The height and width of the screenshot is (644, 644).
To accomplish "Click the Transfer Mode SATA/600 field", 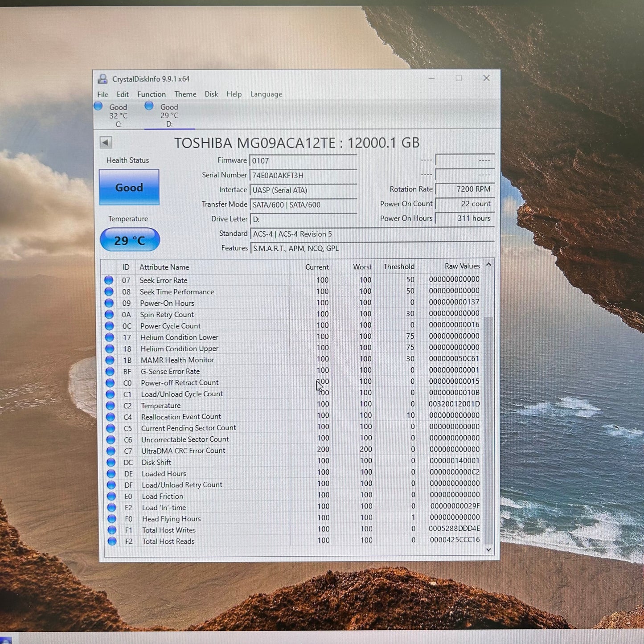I will pos(303,205).
